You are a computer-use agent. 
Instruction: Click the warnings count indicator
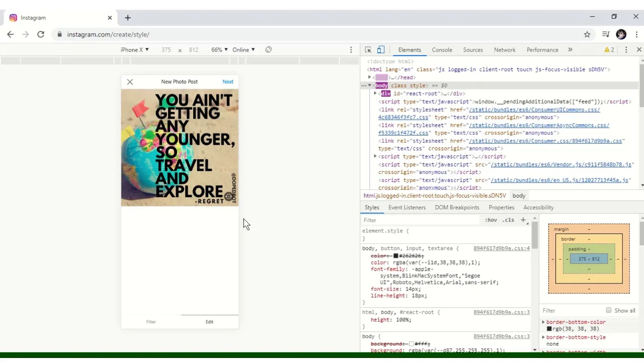[x=609, y=50]
